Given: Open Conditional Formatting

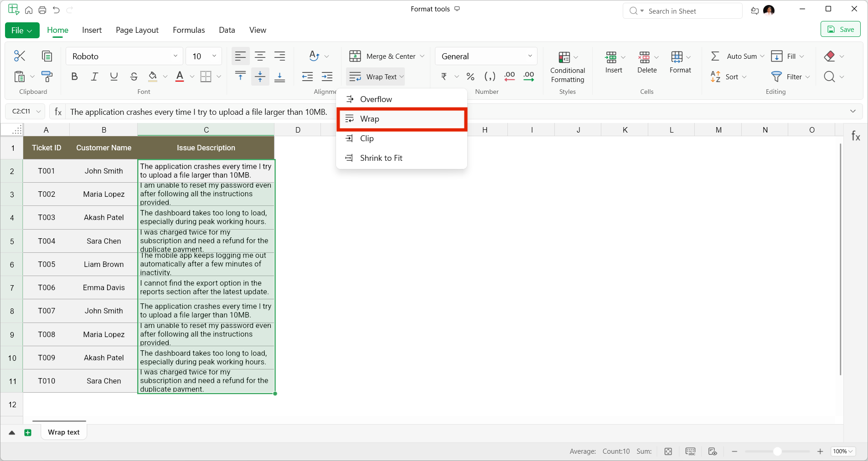Looking at the screenshot, I should 567,67.
